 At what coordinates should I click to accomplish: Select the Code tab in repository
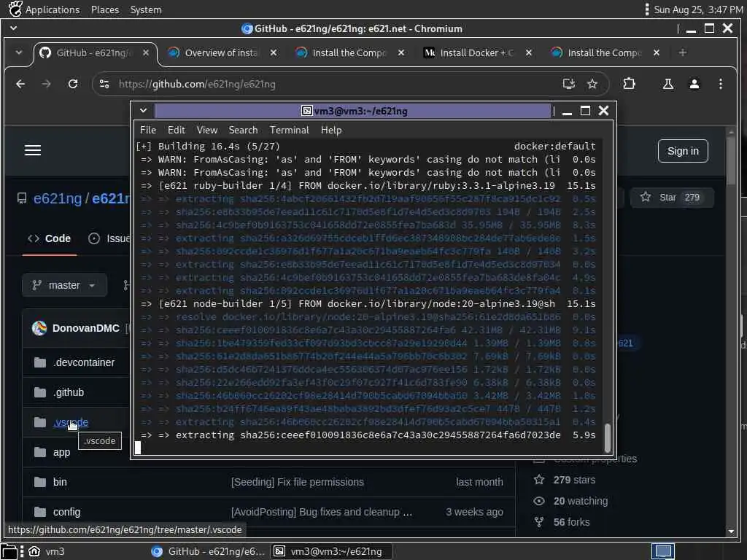pos(50,238)
